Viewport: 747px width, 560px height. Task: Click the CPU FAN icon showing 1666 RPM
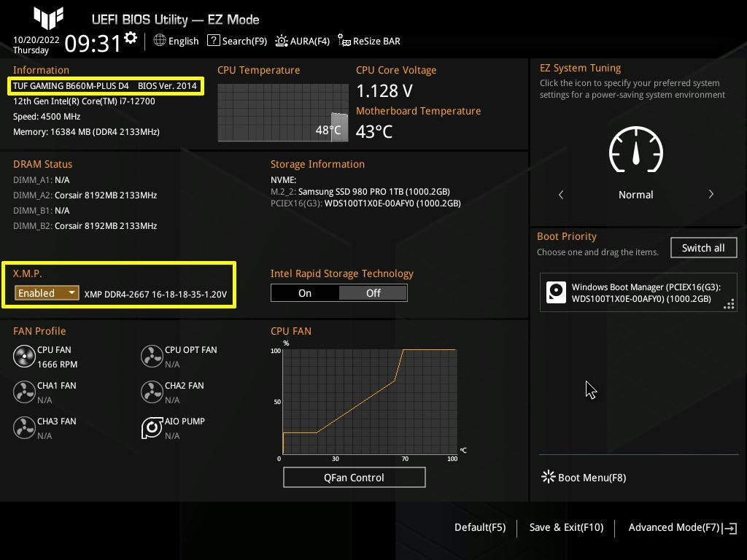click(x=24, y=357)
